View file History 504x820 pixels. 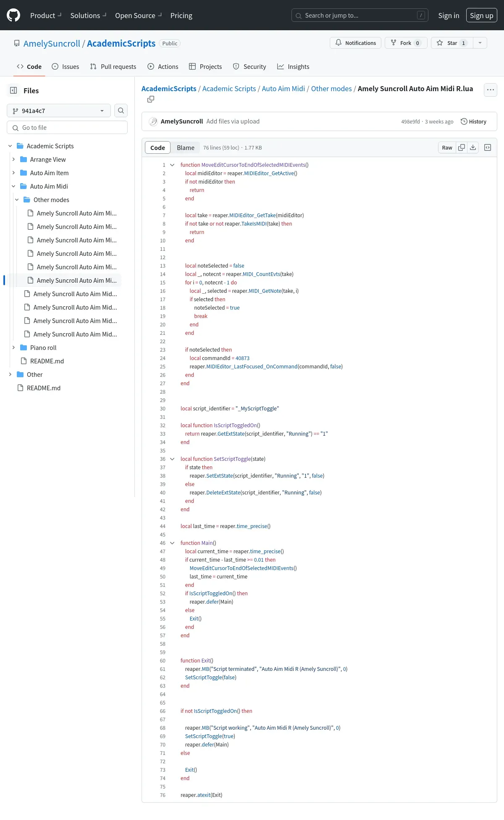pyautogui.click(x=473, y=121)
